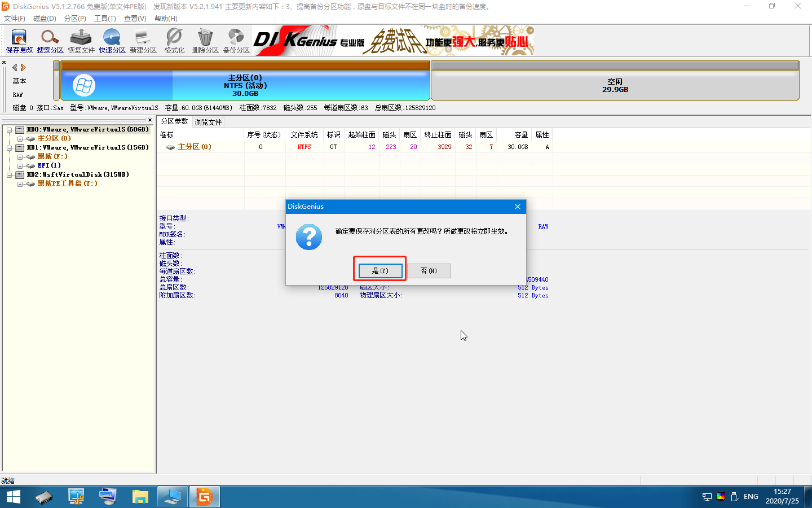812x508 pixels.
Task: Click the network tray icon
Action: [x=707, y=497]
